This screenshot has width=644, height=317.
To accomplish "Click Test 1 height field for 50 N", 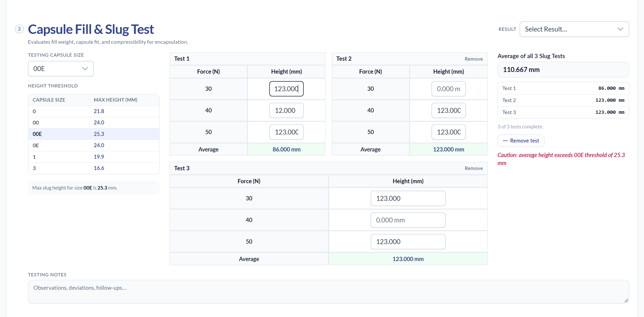I will click(x=286, y=132).
